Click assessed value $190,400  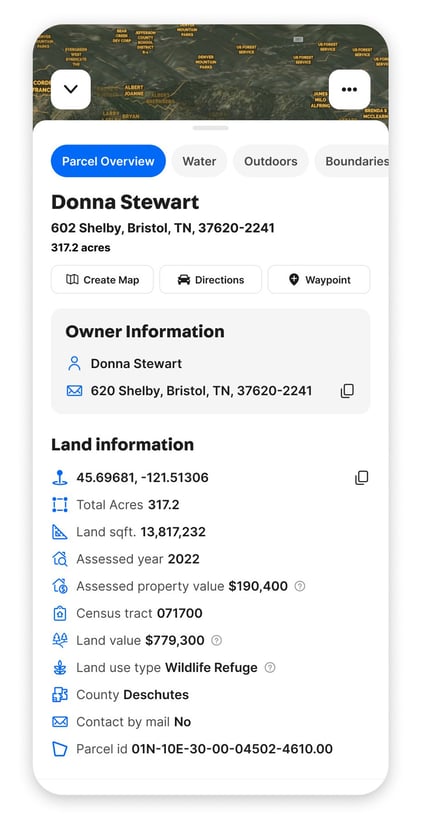point(258,586)
